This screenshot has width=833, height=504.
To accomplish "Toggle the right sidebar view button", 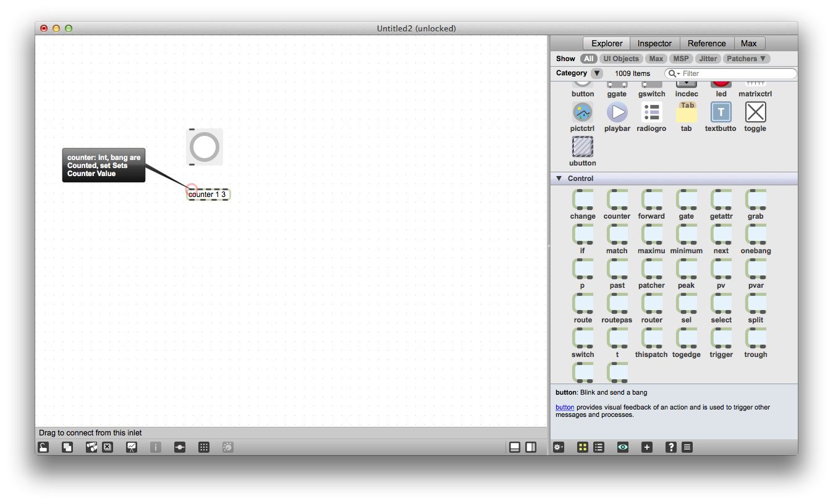I will [x=531, y=447].
